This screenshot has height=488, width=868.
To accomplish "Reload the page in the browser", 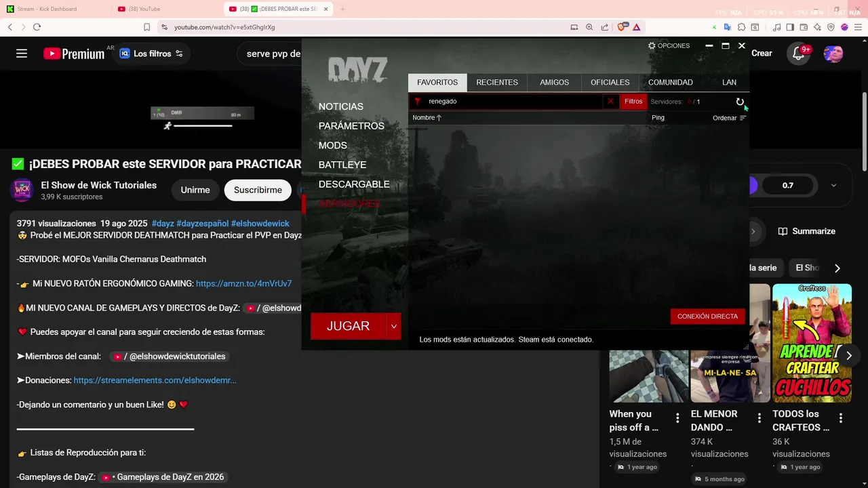I will [x=37, y=27].
